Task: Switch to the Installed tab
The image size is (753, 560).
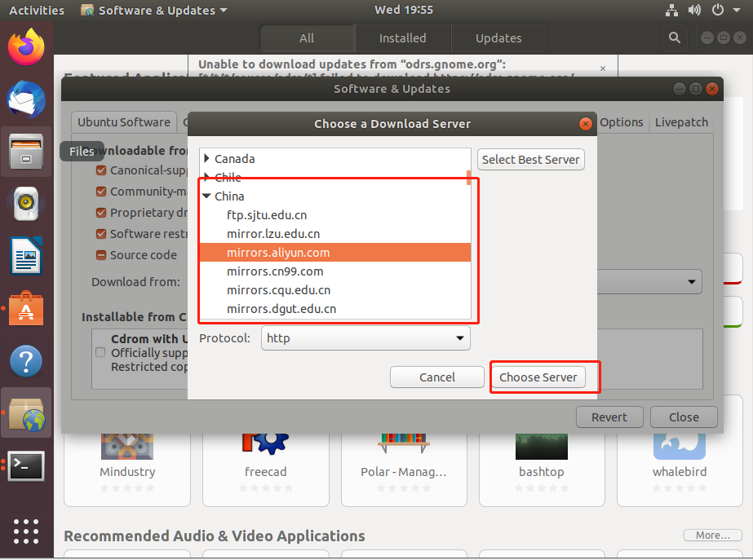Action: tap(402, 38)
